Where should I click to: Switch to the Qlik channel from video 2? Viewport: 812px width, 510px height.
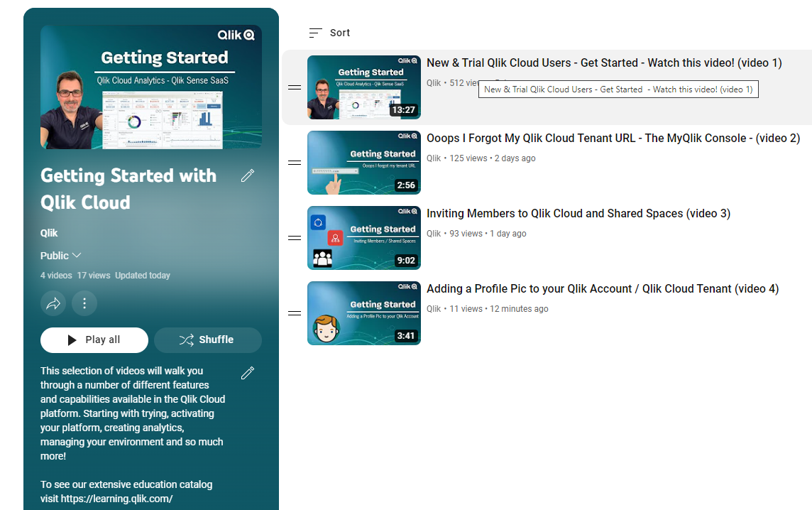click(433, 158)
